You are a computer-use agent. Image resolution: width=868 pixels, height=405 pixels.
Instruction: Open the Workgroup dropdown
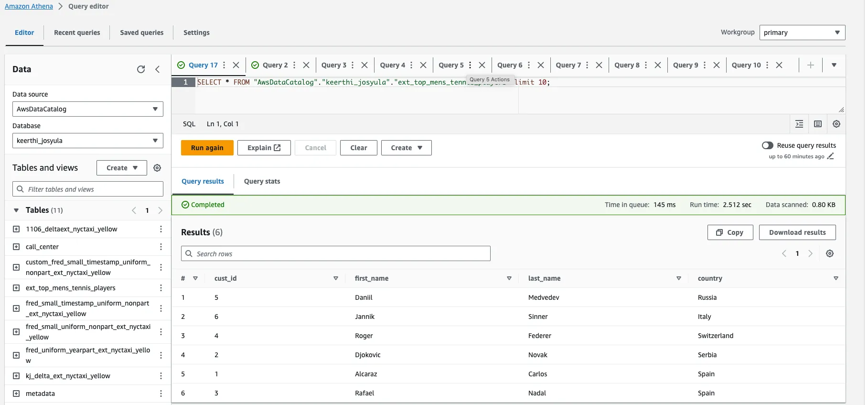click(x=802, y=33)
